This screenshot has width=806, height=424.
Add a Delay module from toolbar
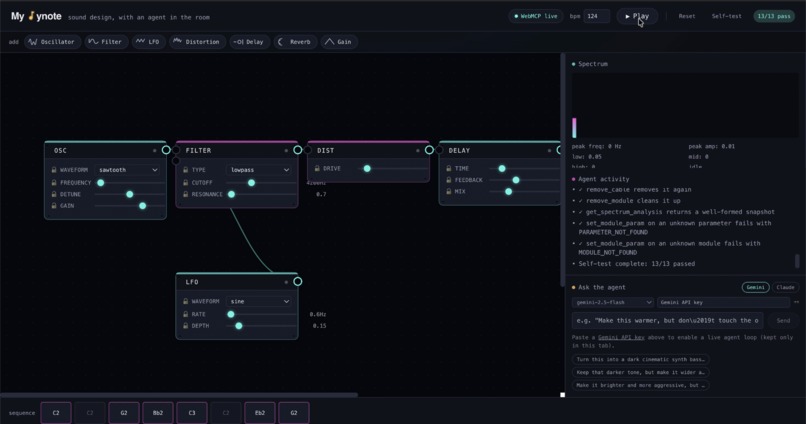(x=249, y=42)
